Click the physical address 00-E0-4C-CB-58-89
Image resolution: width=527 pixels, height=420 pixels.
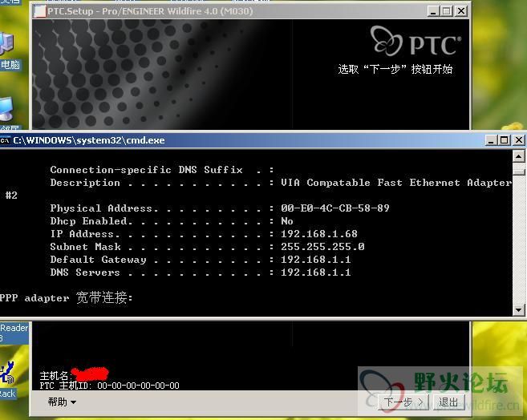tap(335, 208)
